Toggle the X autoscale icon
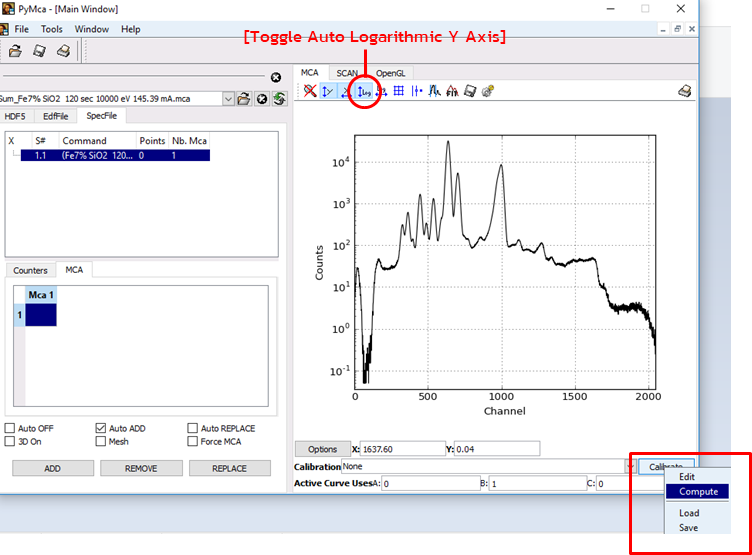This screenshot has height=555, width=752. coord(345,91)
